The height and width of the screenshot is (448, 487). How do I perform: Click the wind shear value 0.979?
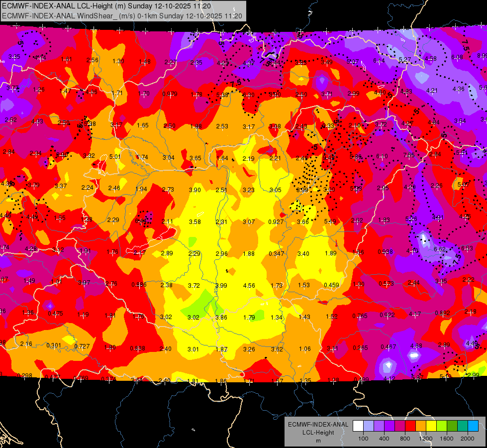click(170, 94)
